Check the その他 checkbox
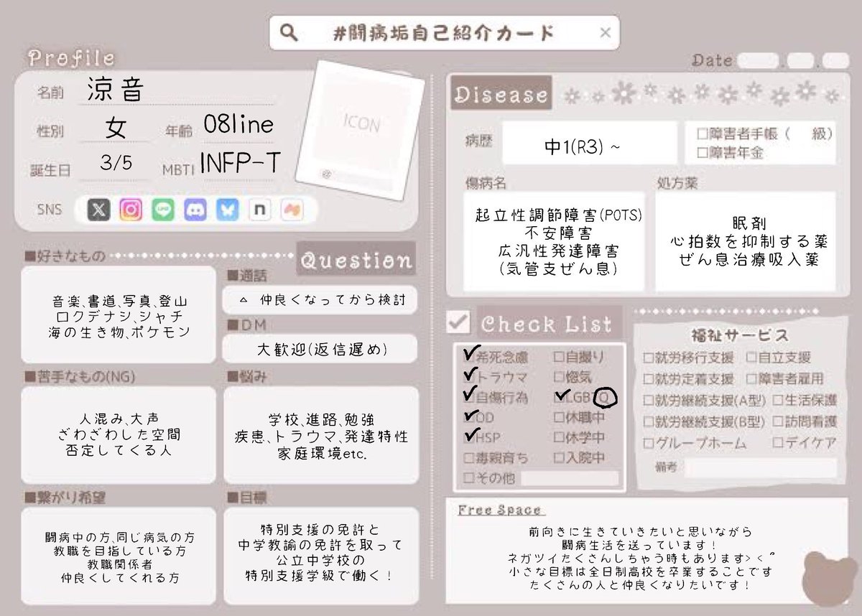This screenshot has height=616, width=862. point(469,477)
